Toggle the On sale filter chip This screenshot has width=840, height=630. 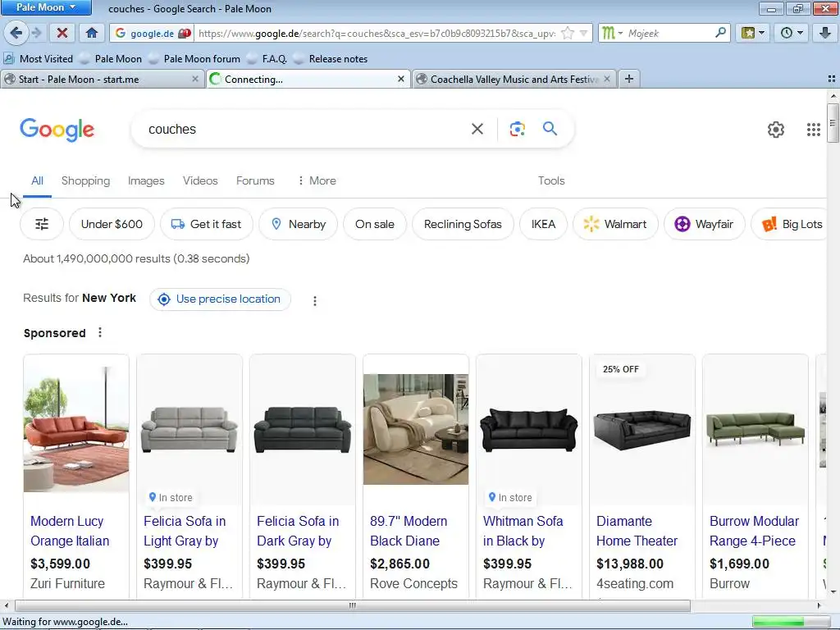(374, 224)
